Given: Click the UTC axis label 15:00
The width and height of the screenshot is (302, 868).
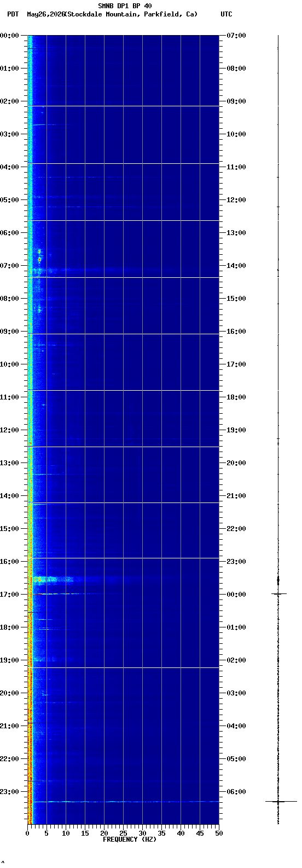Looking at the screenshot, I should (x=236, y=299).
